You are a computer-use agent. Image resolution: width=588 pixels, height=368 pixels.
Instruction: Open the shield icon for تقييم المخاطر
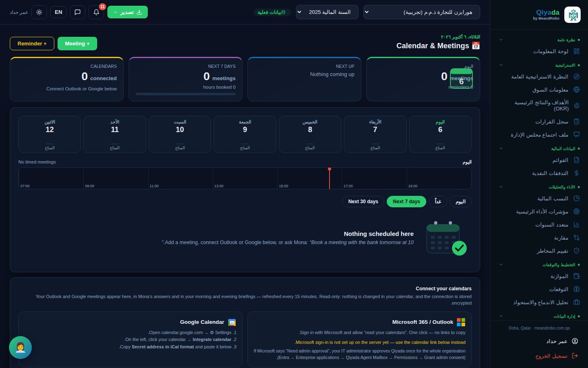pyautogui.click(x=577, y=251)
